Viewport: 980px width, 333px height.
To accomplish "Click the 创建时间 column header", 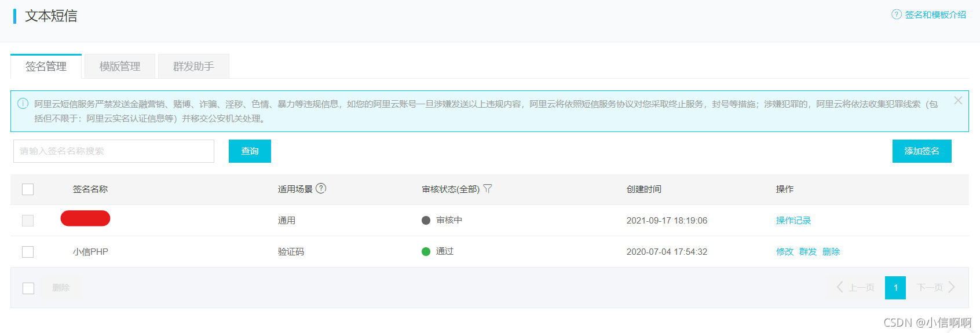I will 644,189.
